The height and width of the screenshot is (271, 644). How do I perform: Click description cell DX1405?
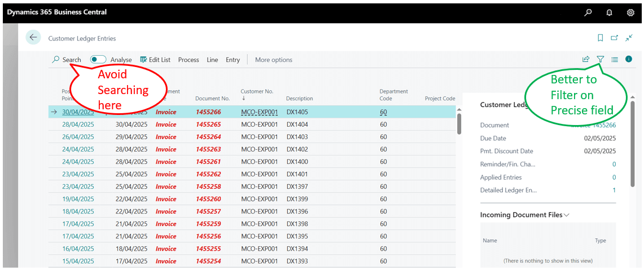point(297,112)
